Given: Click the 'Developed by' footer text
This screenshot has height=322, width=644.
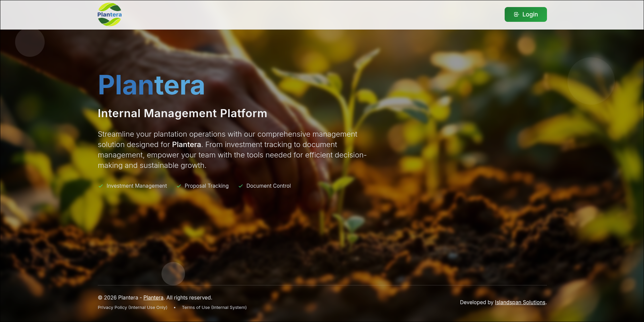Looking at the screenshot, I should [476, 302].
